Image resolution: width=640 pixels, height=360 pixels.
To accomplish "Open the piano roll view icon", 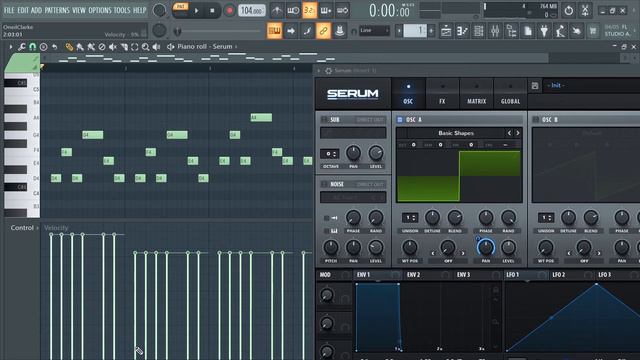I will (x=462, y=31).
